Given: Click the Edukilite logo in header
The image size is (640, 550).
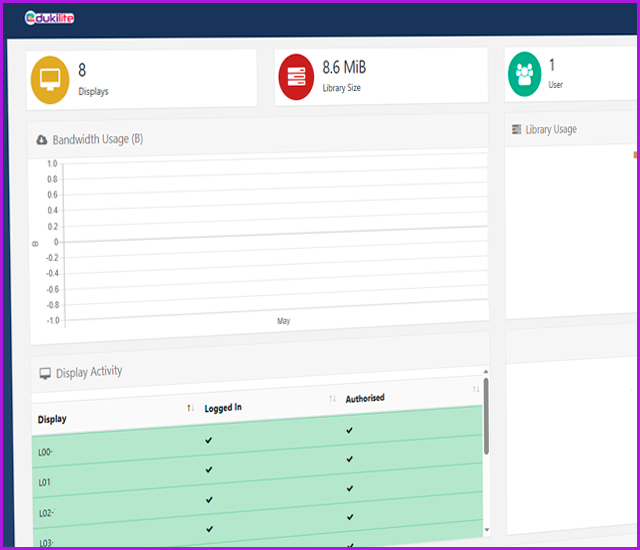Looking at the screenshot, I should point(50,18).
